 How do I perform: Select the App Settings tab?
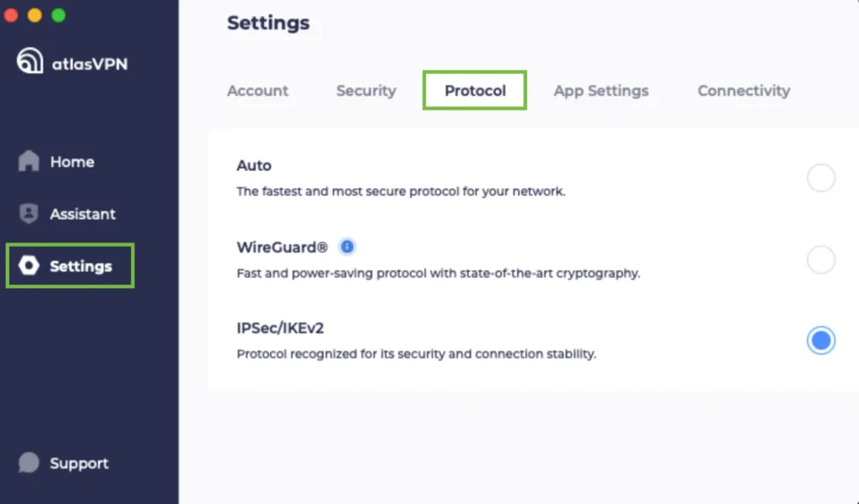click(x=601, y=91)
